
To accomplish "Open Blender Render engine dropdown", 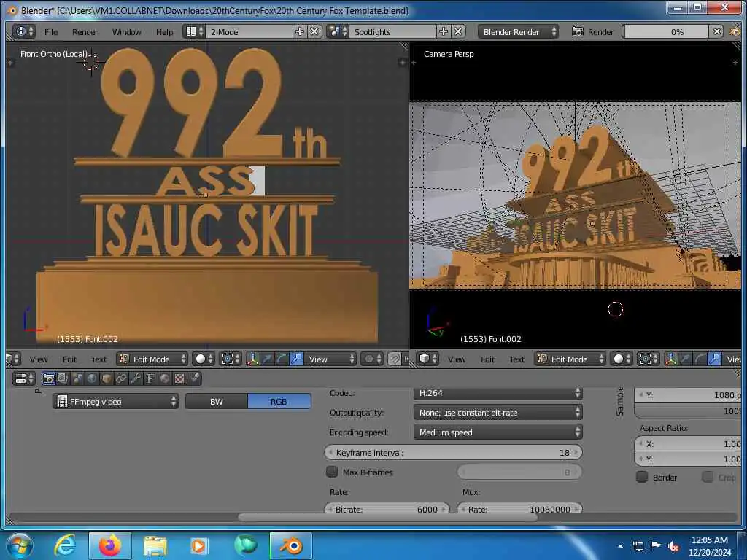I will [518, 31].
